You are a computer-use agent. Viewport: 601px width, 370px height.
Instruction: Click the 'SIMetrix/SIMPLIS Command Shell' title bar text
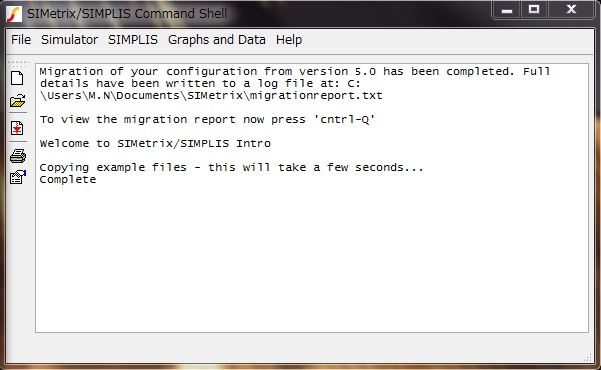point(127,14)
